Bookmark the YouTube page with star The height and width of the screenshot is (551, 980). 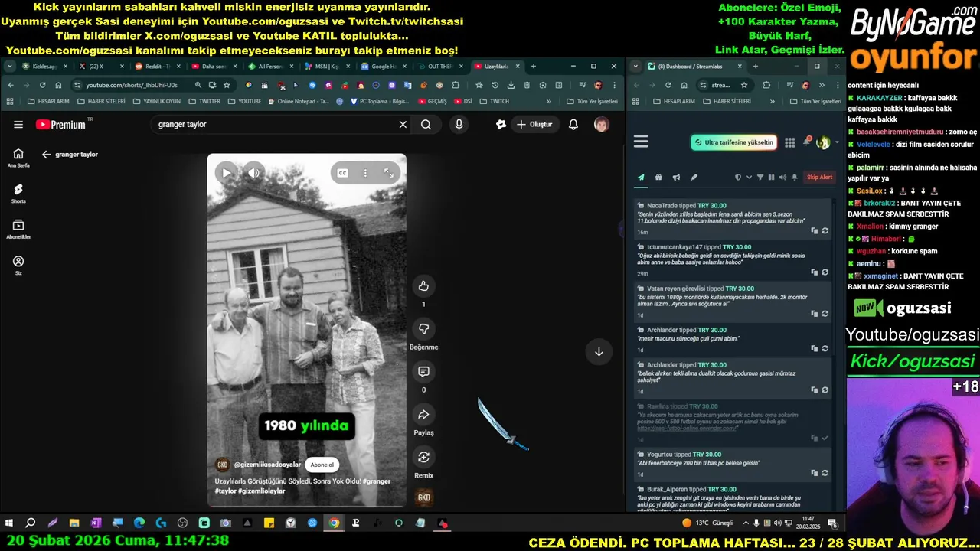(227, 85)
